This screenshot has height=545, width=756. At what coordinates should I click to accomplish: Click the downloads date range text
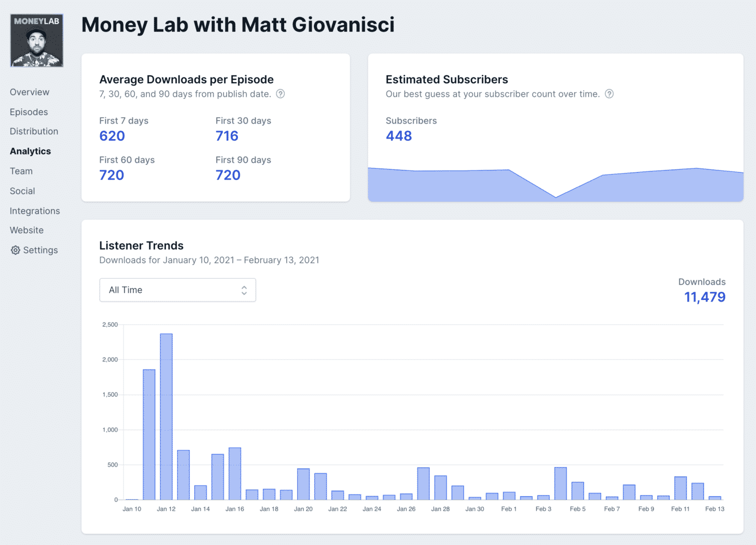coord(209,260)
